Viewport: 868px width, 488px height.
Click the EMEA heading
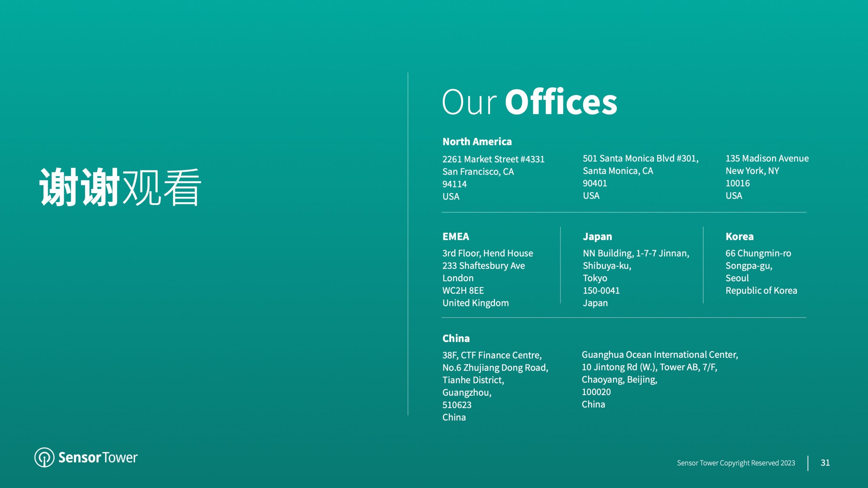pyautogui.click(x=456, y=236)
